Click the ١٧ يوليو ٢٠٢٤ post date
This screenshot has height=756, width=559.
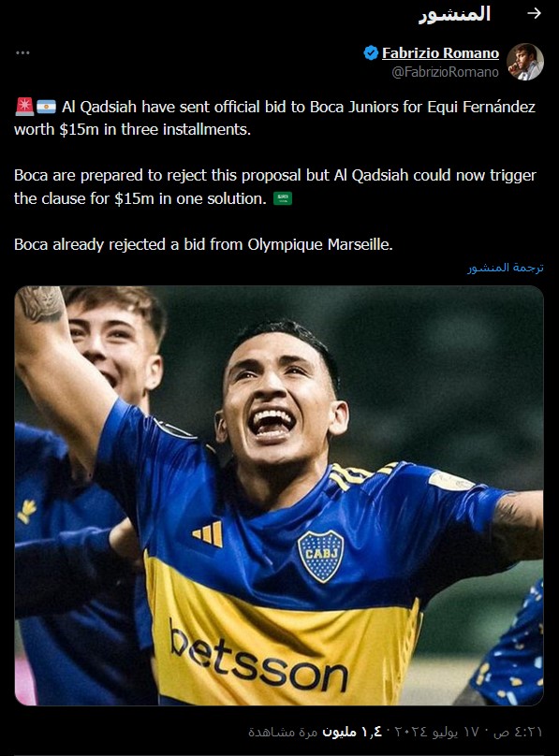click(x=437, y=732)
